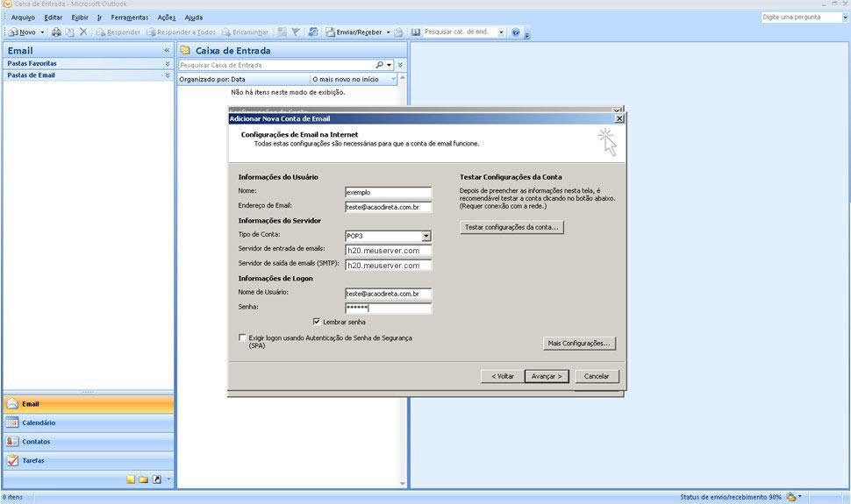
Task: Open the Tipo de Conta dropdown
Action: click(426, 236)
